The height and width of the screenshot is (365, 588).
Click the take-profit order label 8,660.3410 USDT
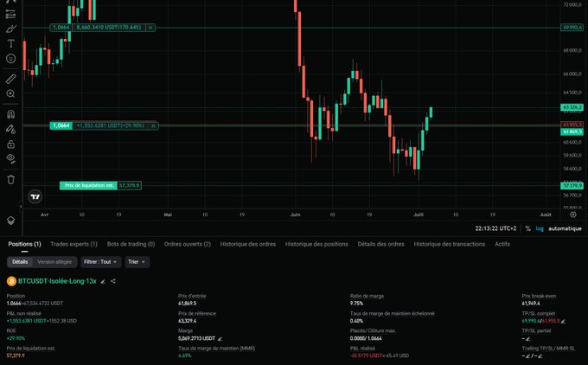[x=109, y=28]
